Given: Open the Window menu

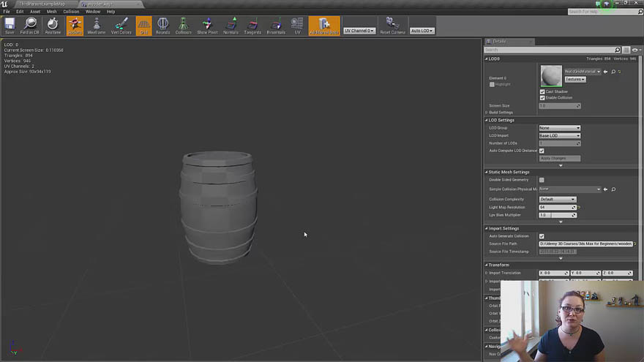Looking at the screenshot, I should coord(93,12).
